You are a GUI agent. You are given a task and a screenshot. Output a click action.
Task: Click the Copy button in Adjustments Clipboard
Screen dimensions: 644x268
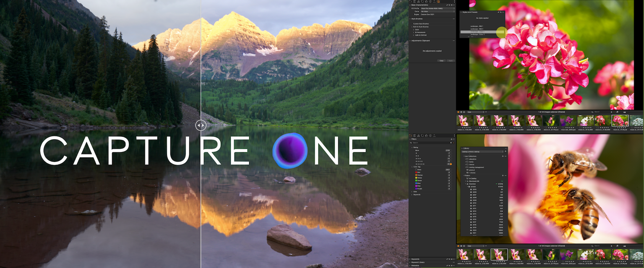pos(441,61)
